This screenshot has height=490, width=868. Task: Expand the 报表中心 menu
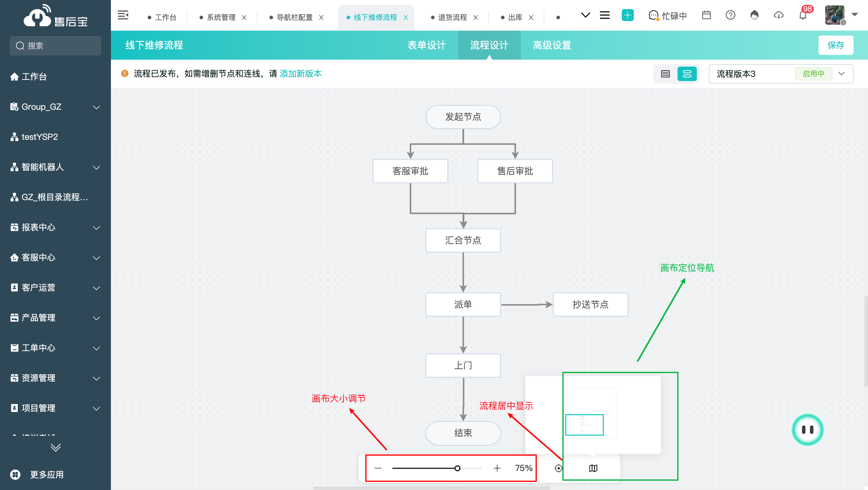click(x=96, y=228)
